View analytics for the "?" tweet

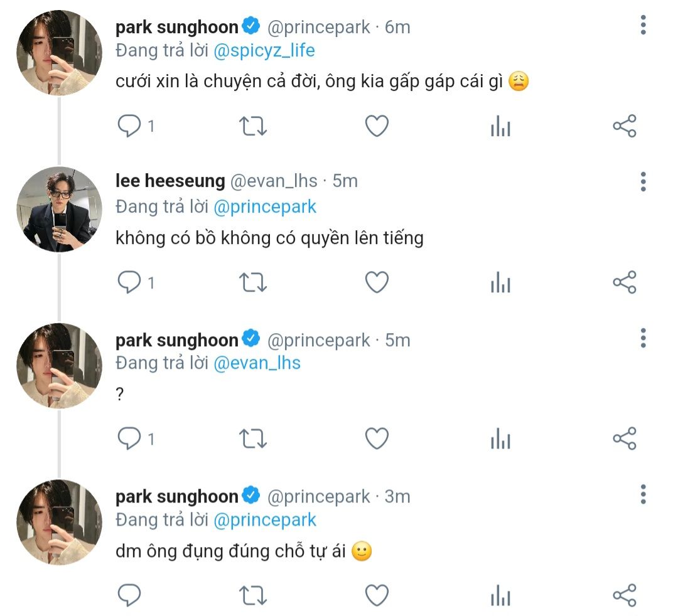pos(500,438)
